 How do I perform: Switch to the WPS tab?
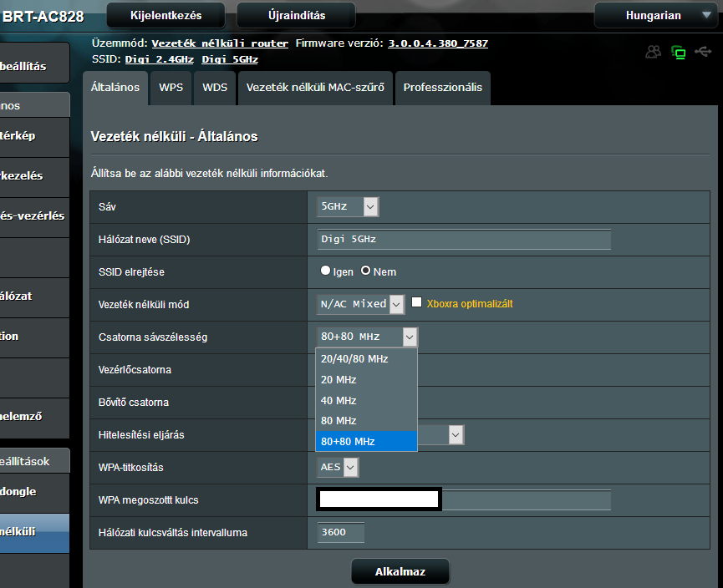[x=171, y=88]
